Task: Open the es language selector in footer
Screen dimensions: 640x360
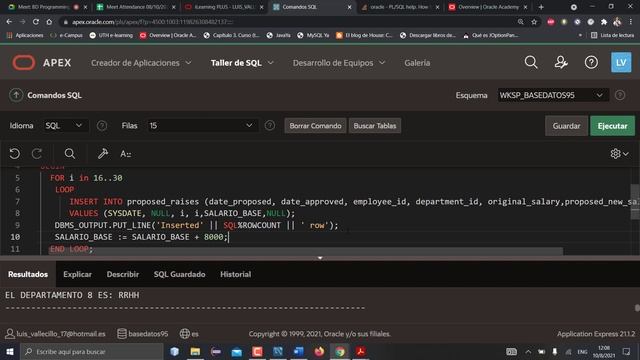Action: [x=189, y=334]
